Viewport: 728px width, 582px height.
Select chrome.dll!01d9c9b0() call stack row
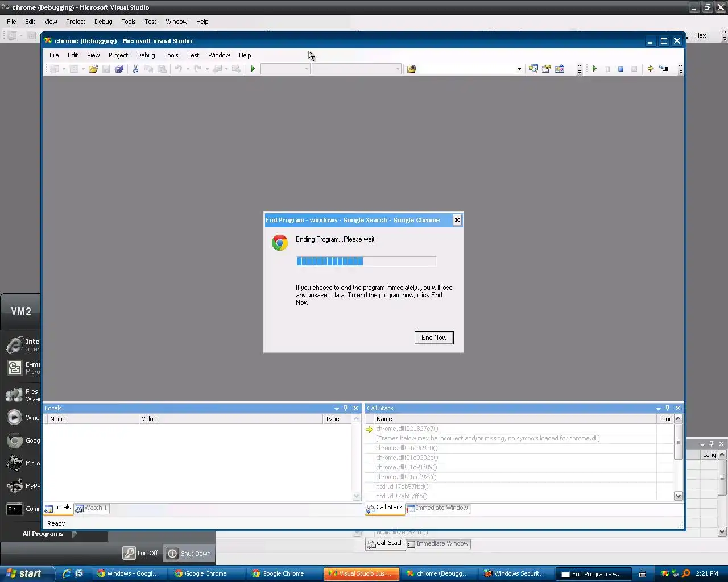click(x=407, y=448)
